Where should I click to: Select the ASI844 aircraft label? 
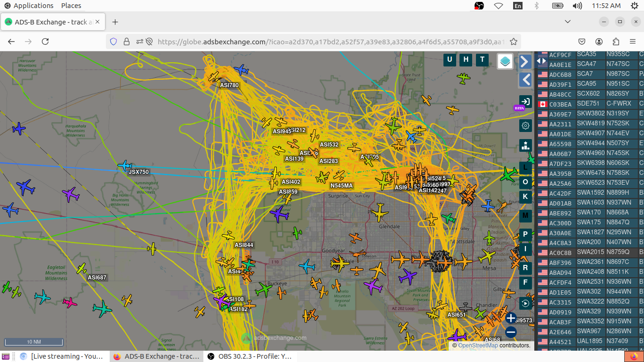pyautogui.click(x=244, y=245)
